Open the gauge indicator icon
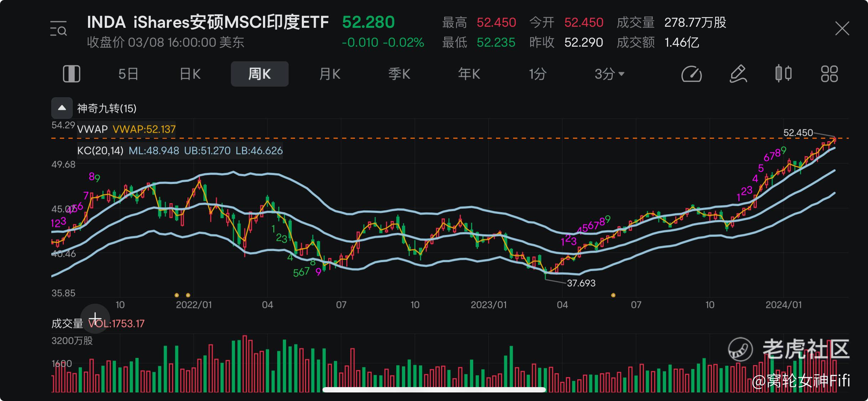868x401 pixels. [691, 74]
